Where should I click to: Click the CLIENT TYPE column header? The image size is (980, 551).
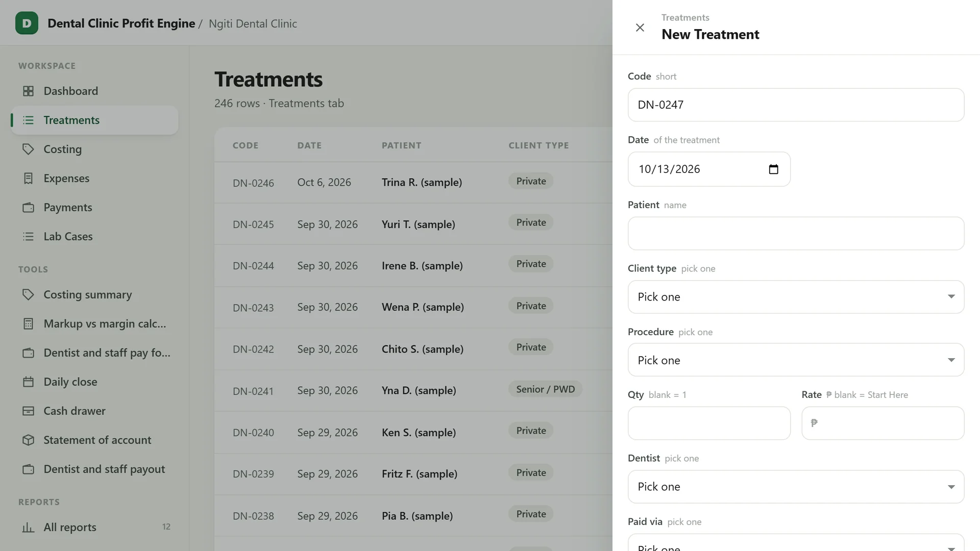point(538,145)
